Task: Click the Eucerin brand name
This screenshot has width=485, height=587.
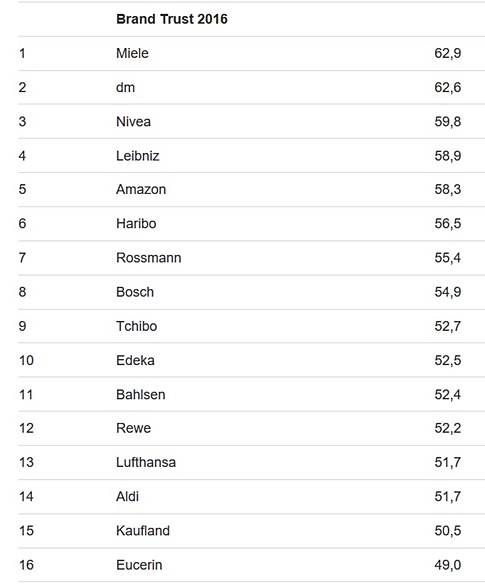Action: (x=139, y=565)
